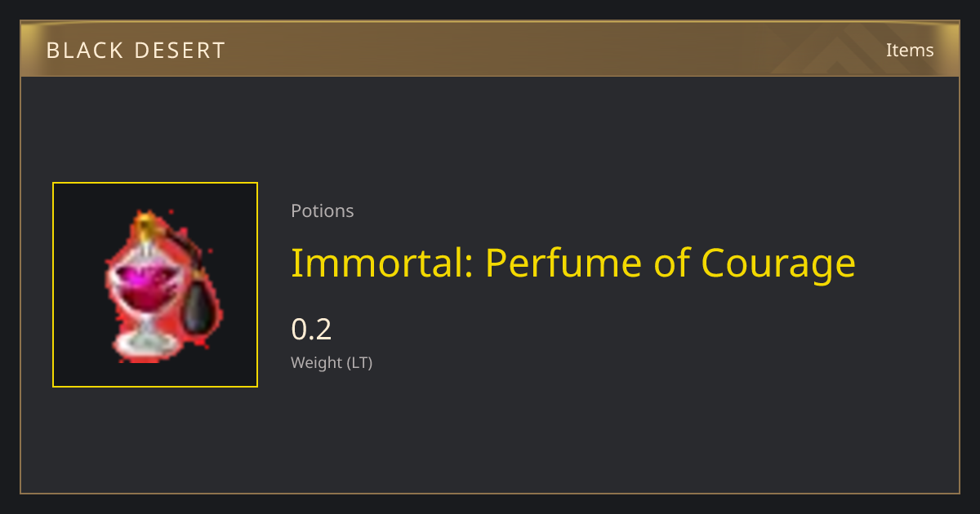Screen dimensions: 980x514
Task: Select the 0.2 weight value
Action: pos(311,330)
